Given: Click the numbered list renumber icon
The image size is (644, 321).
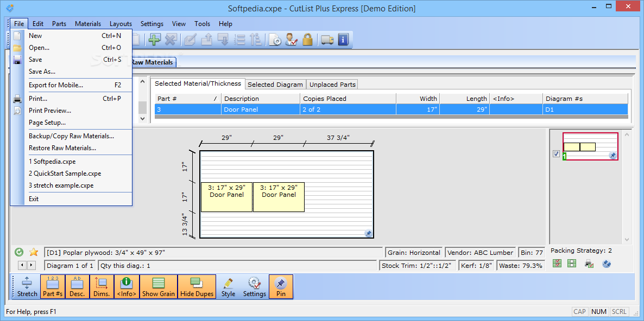Looking at the screenshot, I should (239, 40).
